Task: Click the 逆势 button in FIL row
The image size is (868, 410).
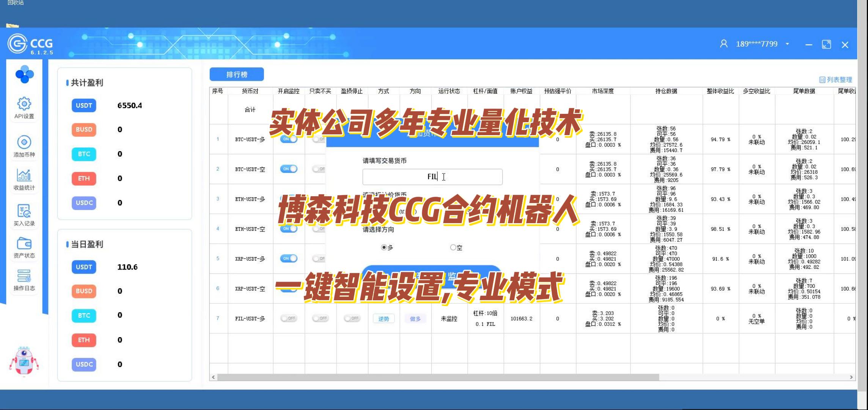Action: pos(384,319)
